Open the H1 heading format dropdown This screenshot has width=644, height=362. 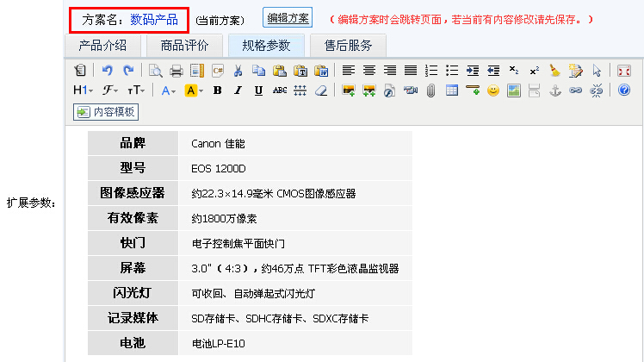(x=83, y=90)
